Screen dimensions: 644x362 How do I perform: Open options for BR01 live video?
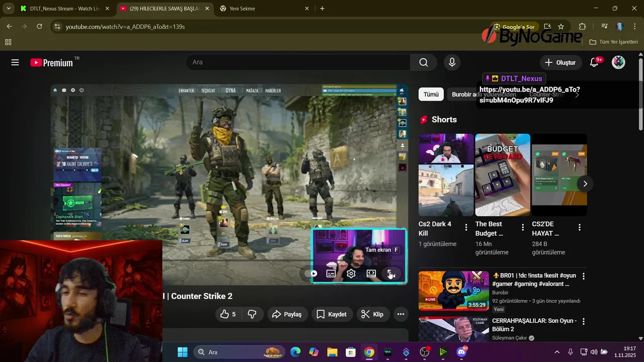584,276
